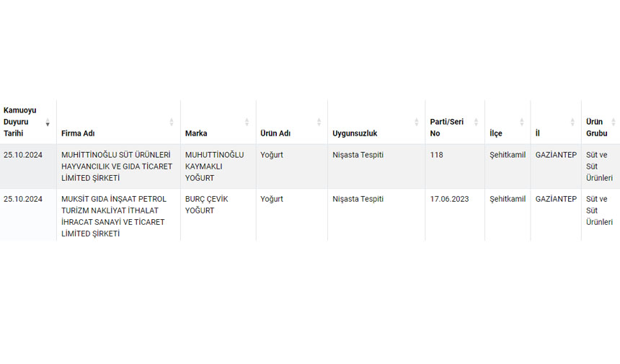Click sort arrows in Ürün Grubu column
This screenshot has height=364, width=620.
(x=613, y=122)
